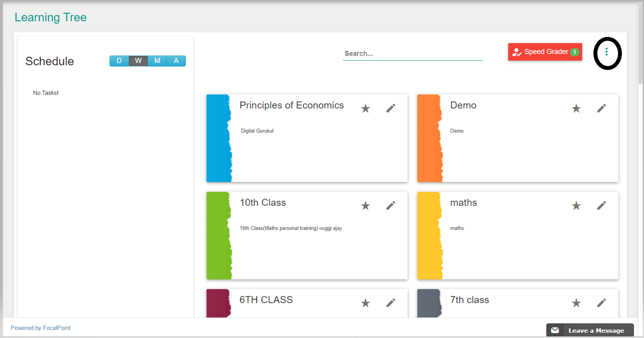The width and height of the screenshot is (644, 338).
Task: Click the edit pencil on Principles of Economics
Action: pos(391,108)
